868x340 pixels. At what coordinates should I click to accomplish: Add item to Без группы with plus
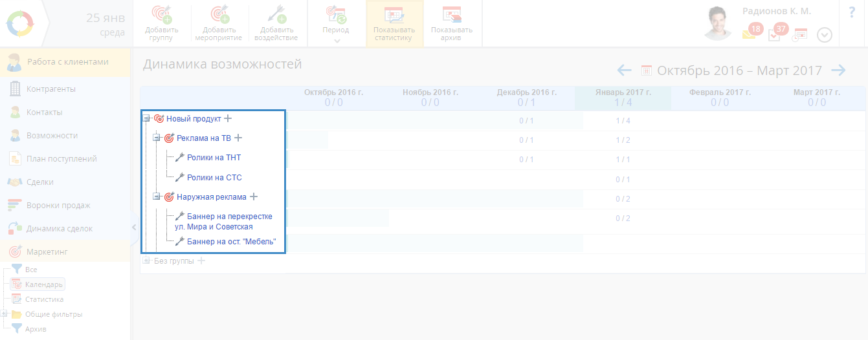(201, 260)
